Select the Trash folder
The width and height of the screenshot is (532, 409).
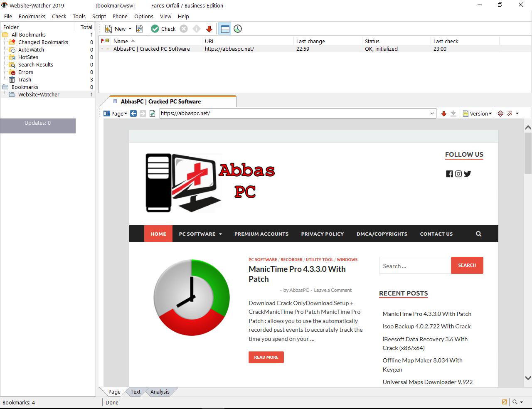click(x=25, y=79)
